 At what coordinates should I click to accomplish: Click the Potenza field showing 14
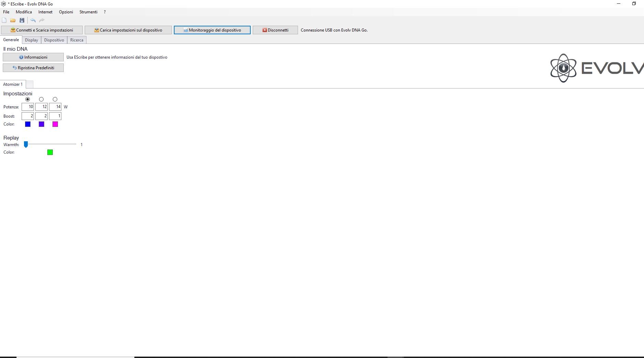[x=55, y=107]
